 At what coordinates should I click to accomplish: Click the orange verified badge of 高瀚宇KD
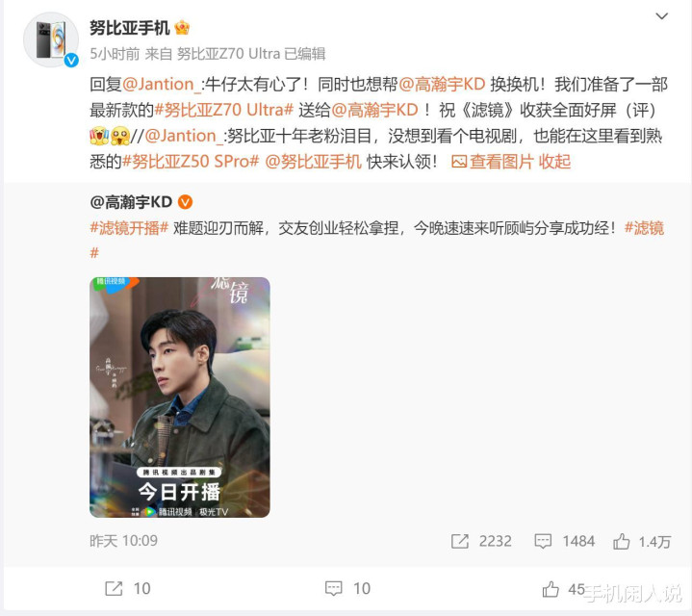(x=185, y=202)
